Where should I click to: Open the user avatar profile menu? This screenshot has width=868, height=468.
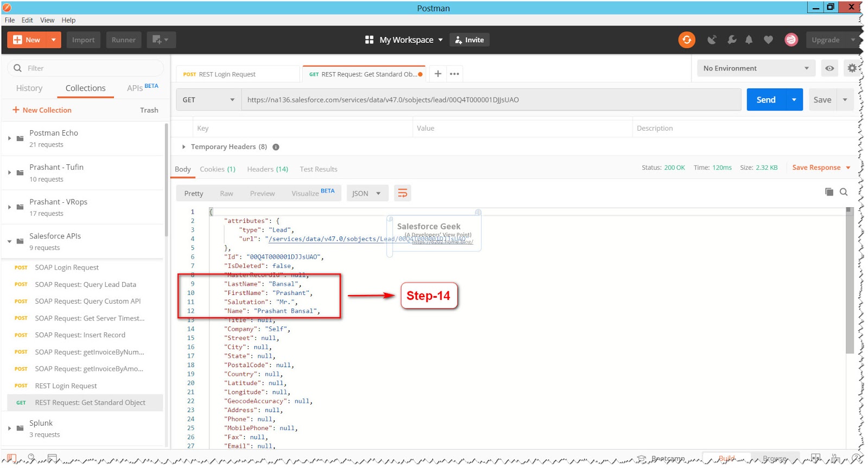(791, 40)
